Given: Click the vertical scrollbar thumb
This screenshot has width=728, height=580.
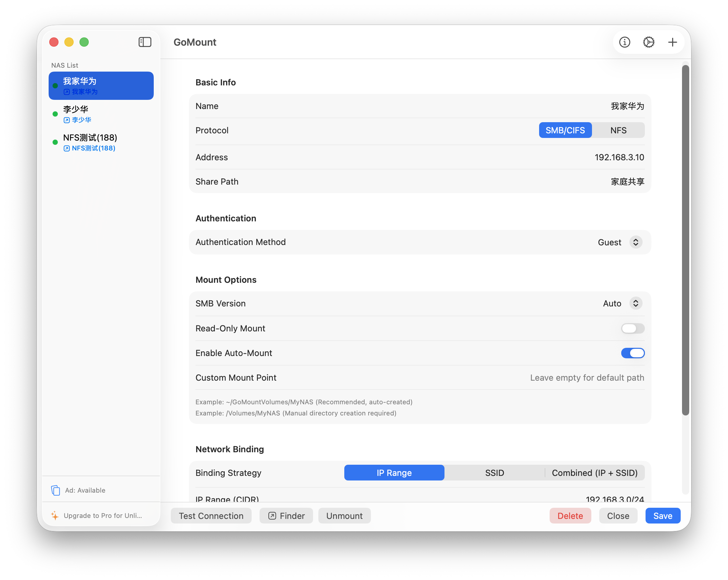Looking at the screenshot, I should tap(685, 240).
